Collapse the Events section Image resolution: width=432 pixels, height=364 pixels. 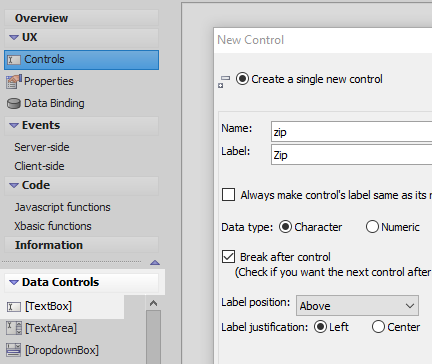(14, 126)
